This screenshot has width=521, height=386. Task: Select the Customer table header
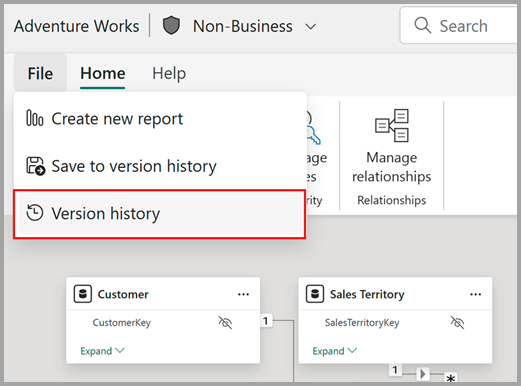coord(163,294)
